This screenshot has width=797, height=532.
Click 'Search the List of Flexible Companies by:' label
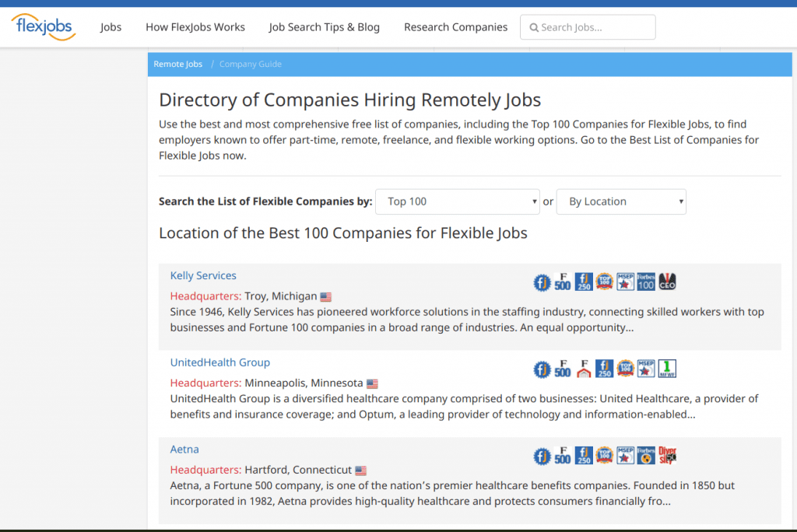(x=265, y=201)
